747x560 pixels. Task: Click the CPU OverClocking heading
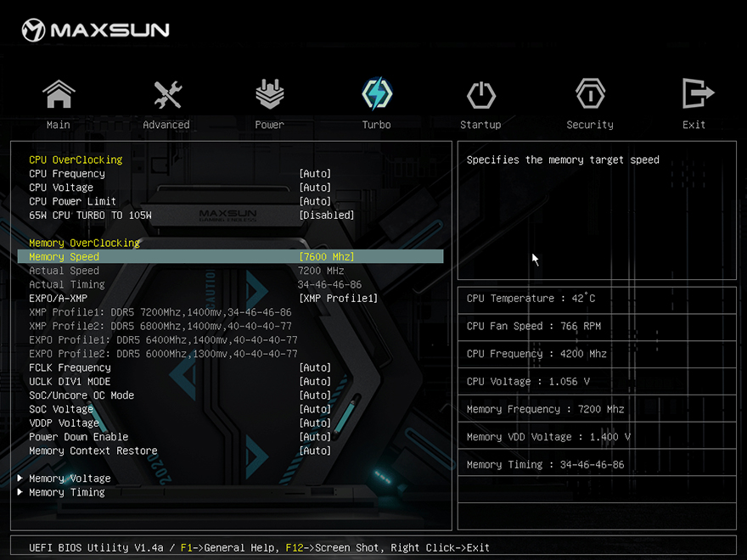point(76,160)
